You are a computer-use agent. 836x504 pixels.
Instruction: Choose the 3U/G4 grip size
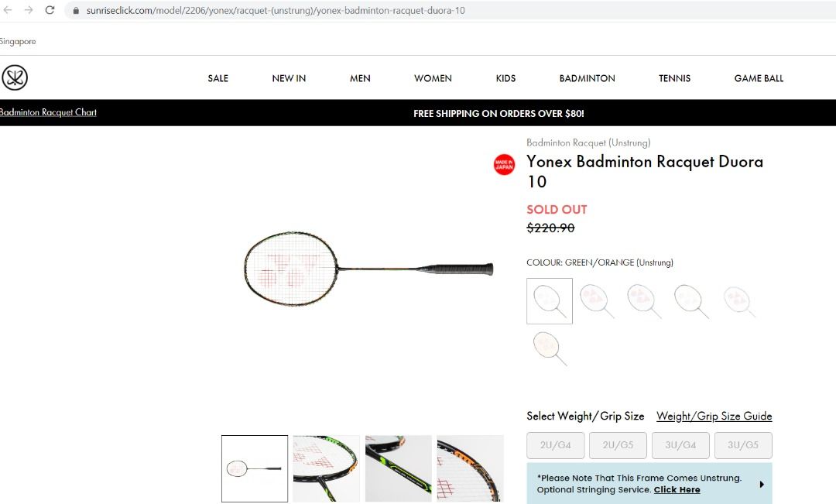(680, 445)
